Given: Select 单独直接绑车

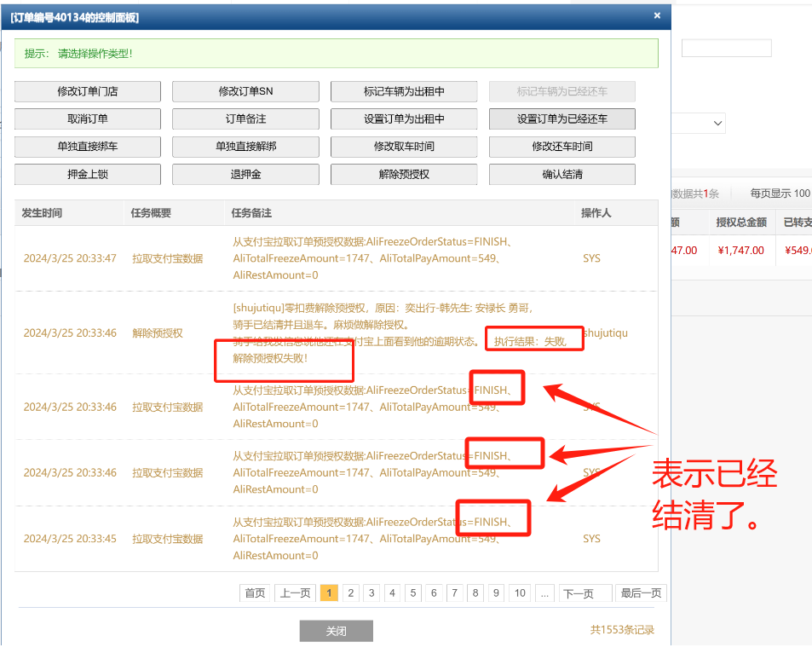Looking at the screenshot, I should point(88,146).
